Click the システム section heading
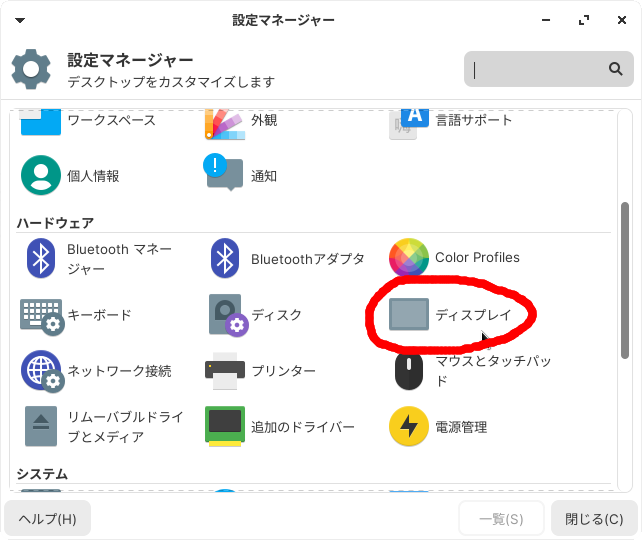The width and height of the screenshot is (642, 540). coord(42,474)
